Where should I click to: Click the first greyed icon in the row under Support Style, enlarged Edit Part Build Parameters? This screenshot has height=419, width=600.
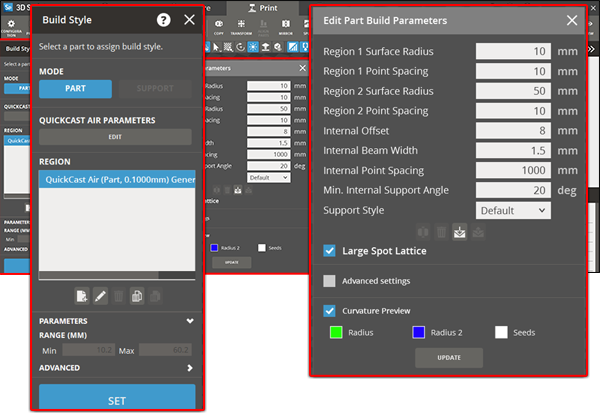pyautogui.click(x=423, y=232)
